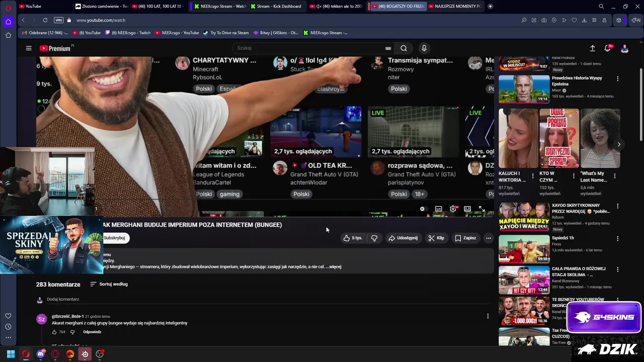Viewport: 644px width, 362px height.
Task: Open bookmarks star in Opera sidebar
Action: (8, 35)
